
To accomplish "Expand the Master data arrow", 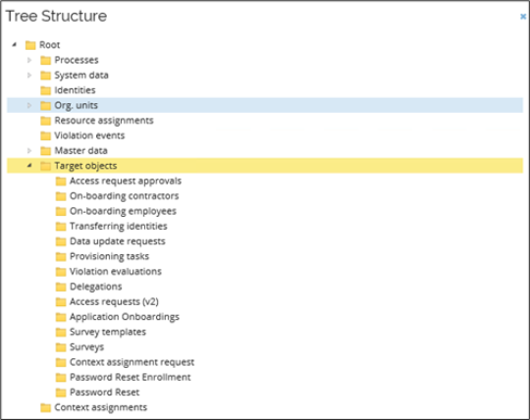I will (x=29, y=150).
